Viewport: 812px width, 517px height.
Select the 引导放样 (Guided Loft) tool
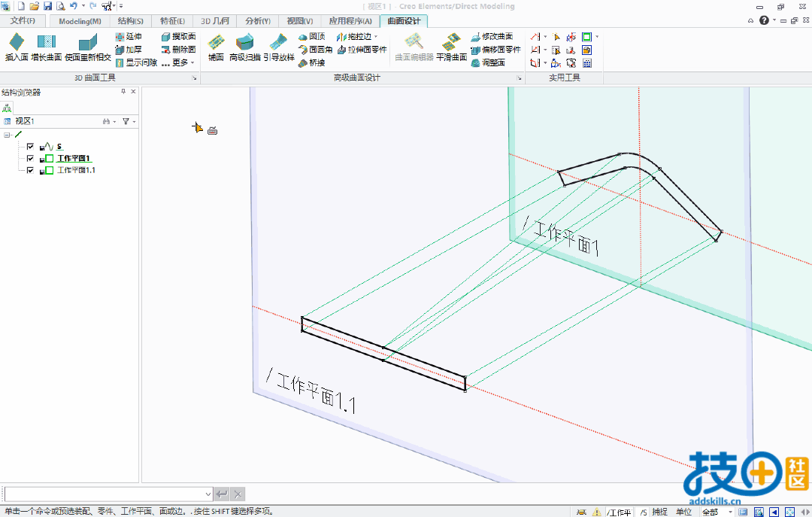point(279,47)
